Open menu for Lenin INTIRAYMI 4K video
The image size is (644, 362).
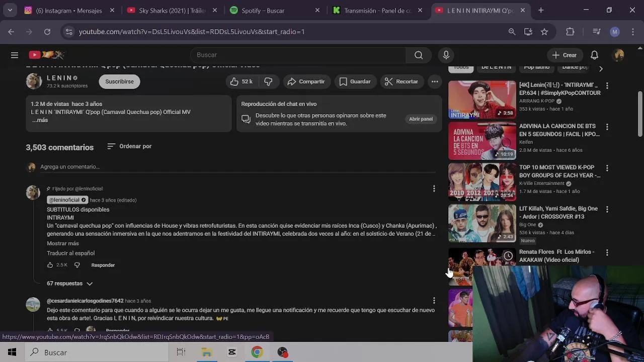(607, 86)
